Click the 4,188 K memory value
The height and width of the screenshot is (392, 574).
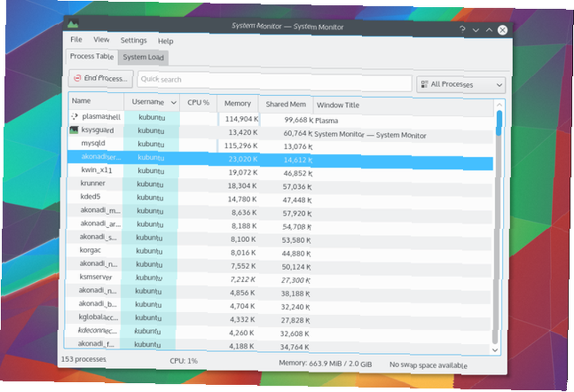[x=241, y=346]
